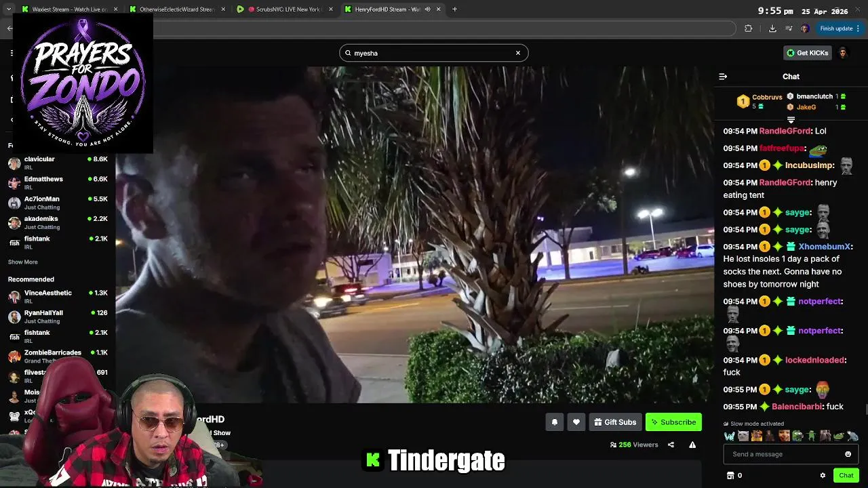Click the fishtank logo under Recommended
868x488 pixels.
coord(14,337)
